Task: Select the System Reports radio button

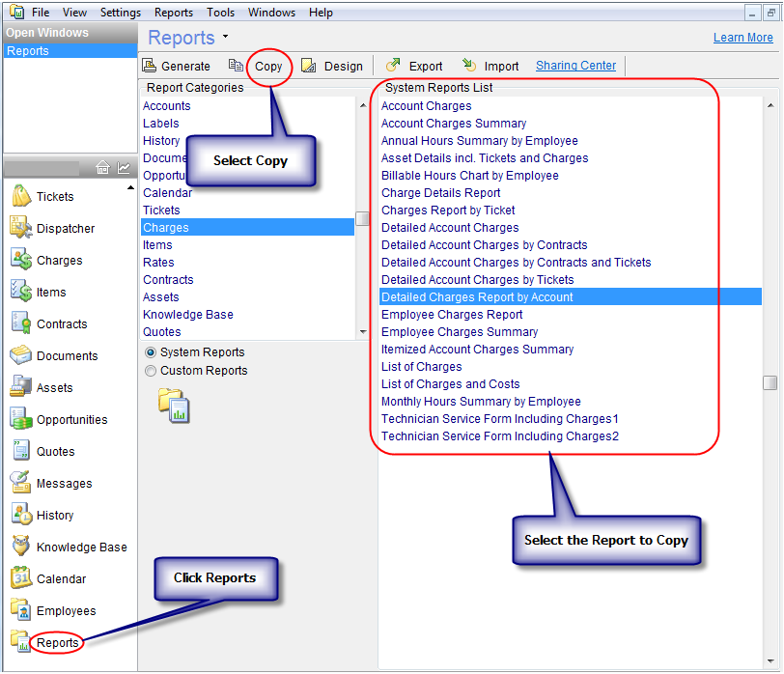Action: 150,352
